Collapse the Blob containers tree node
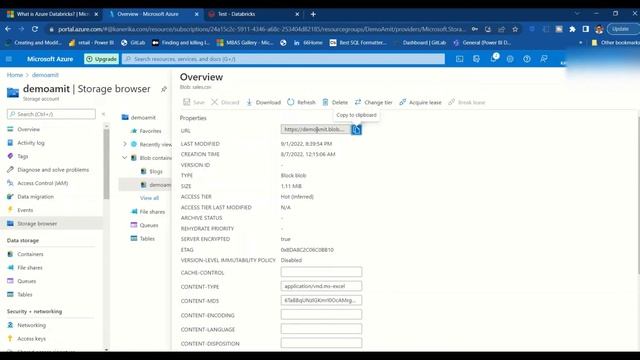640x360 pixels. 125,158
